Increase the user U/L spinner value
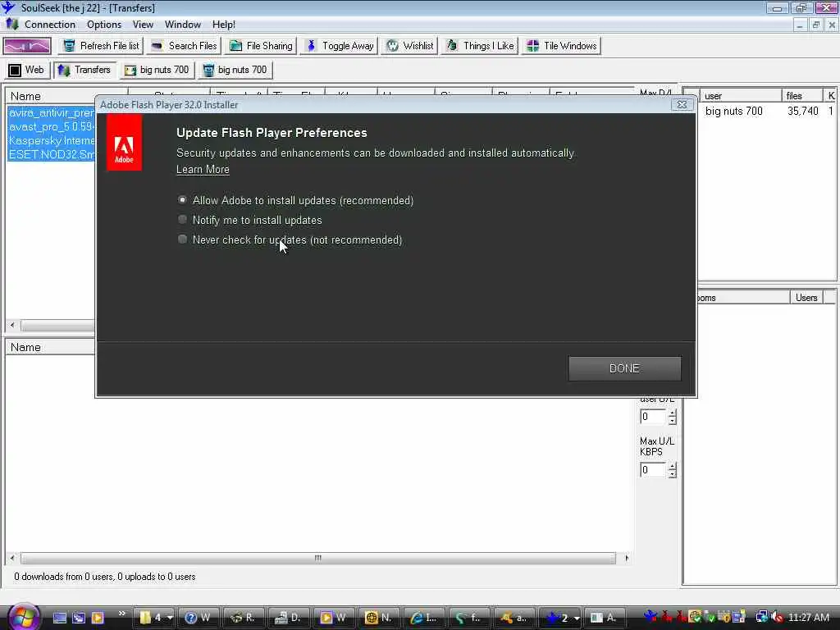Viewport: 840px width, 630px height. coord(672,413)
